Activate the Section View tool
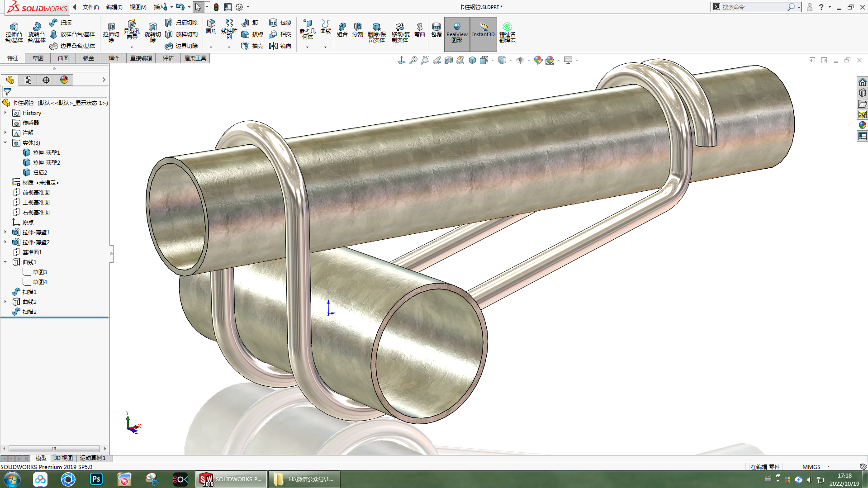868x488 pixels. click(449, 60)
